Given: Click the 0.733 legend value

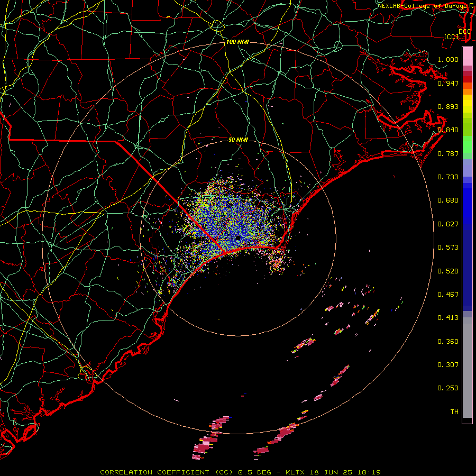Looking at the screenshot, I should coord(448,177).
